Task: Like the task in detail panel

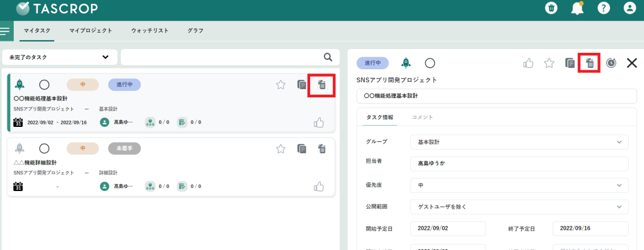Action: click(528, 63)
